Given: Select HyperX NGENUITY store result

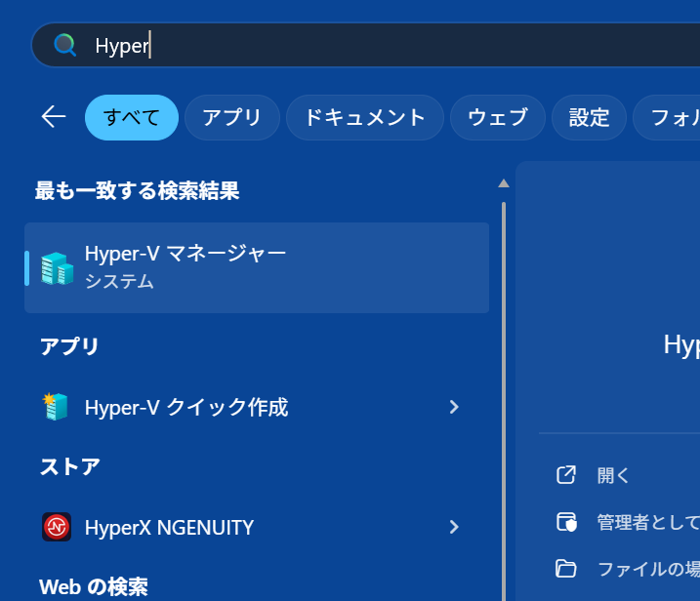Looking at the screenshot, I should (234, 527).
